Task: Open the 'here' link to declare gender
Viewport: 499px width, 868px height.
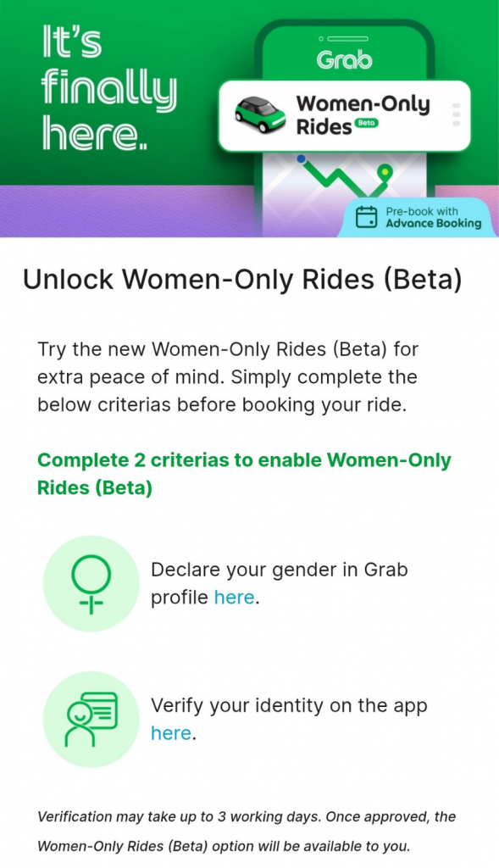Action: (235, 598)
